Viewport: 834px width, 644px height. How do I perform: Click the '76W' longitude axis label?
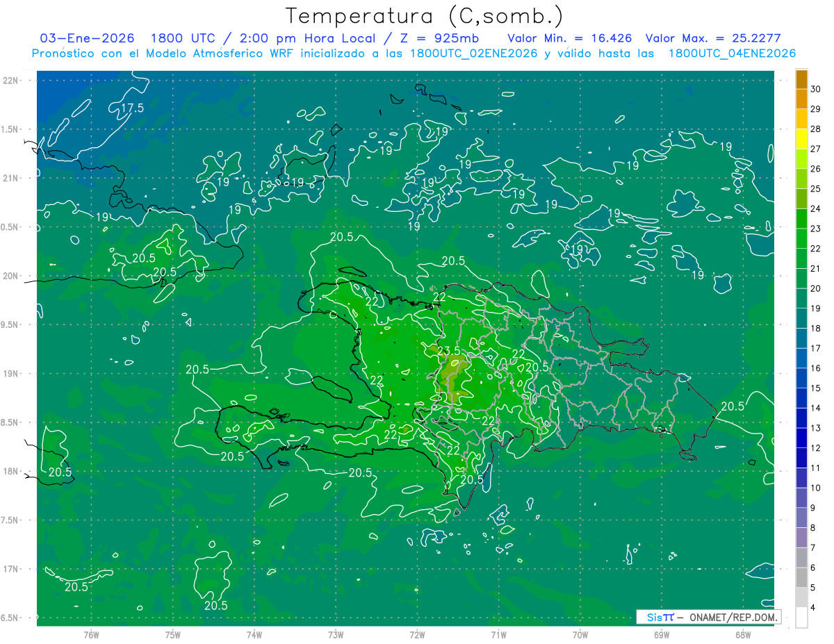91,634
